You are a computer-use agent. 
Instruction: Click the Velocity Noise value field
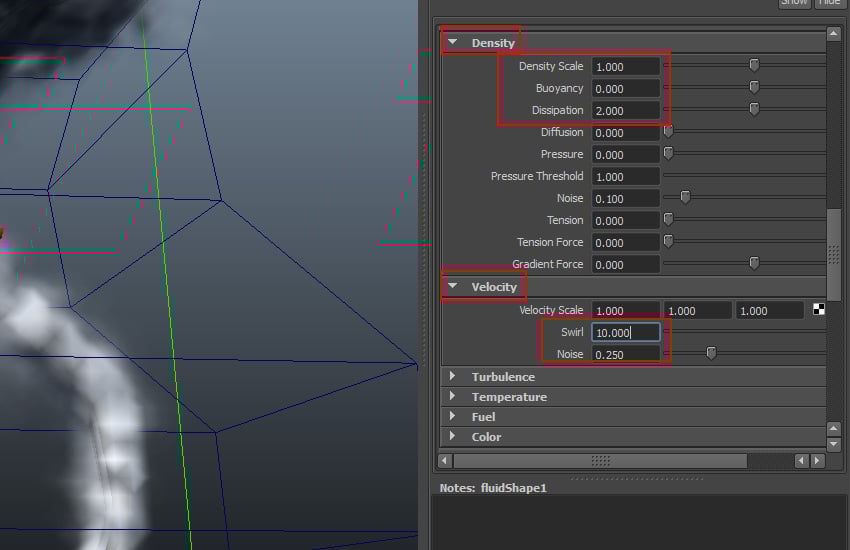(626, 354)
